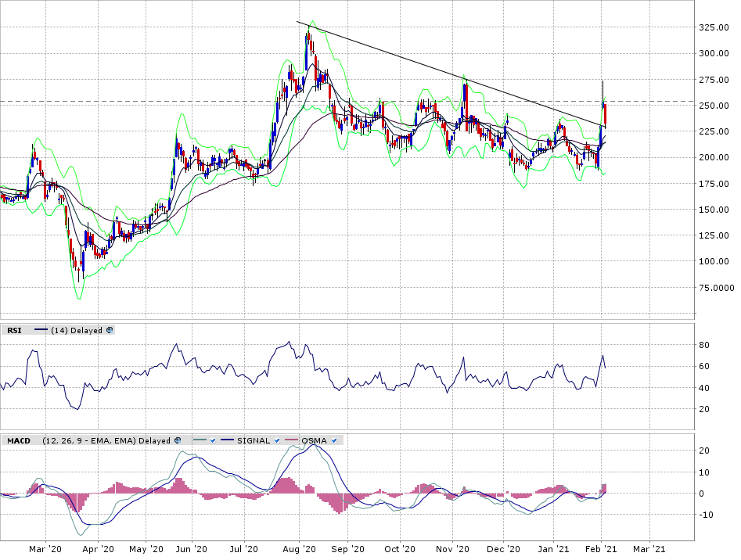Select the MACD indicator title label
This screenshot has height=560, width=741.
(19, 441)
